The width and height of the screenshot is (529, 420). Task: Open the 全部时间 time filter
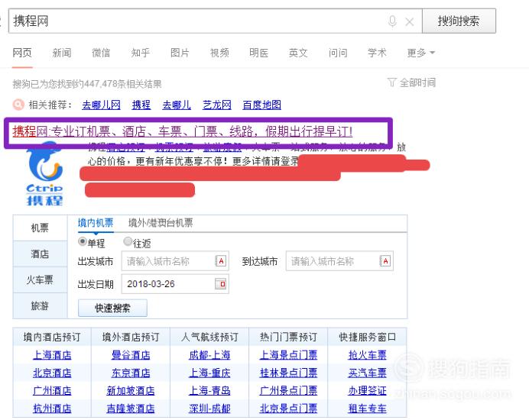412,82
